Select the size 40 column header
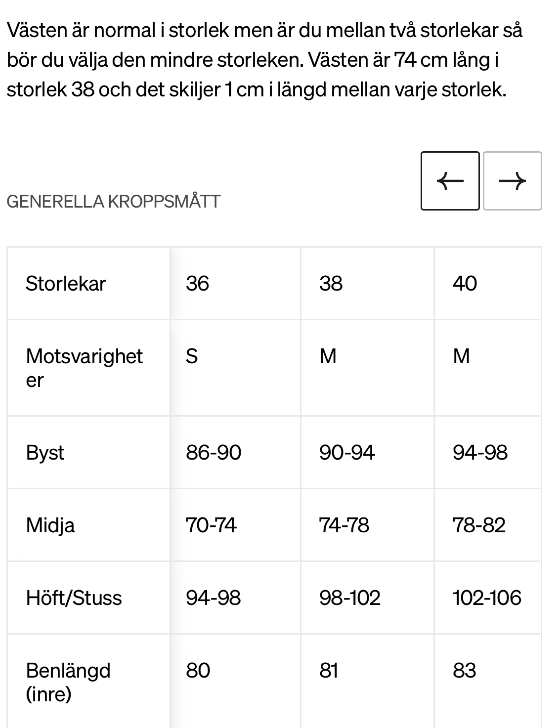The height and width of the screenshot is (728, 560). [x=487, y=283]
